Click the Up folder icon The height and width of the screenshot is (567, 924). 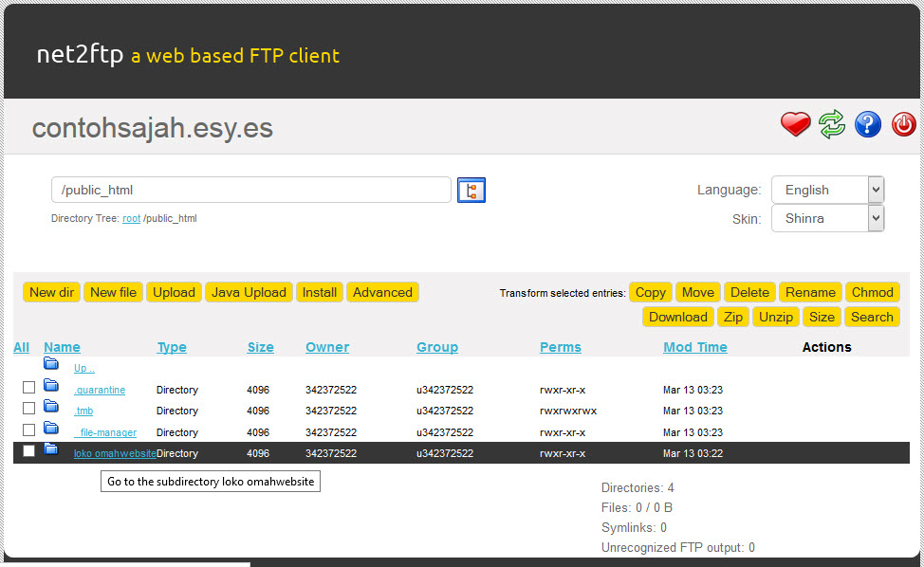point(51,364)
